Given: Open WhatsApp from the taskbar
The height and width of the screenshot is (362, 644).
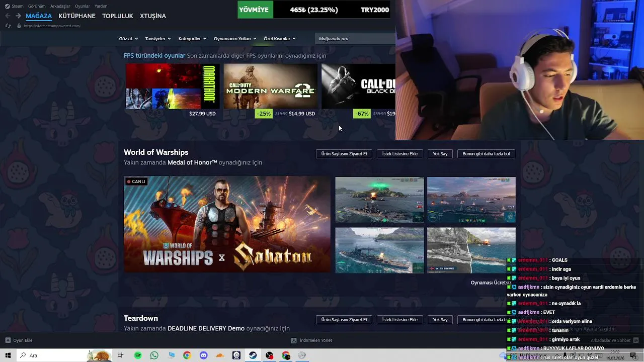Looking at the screenshot, I should click(x=154, y=355).
